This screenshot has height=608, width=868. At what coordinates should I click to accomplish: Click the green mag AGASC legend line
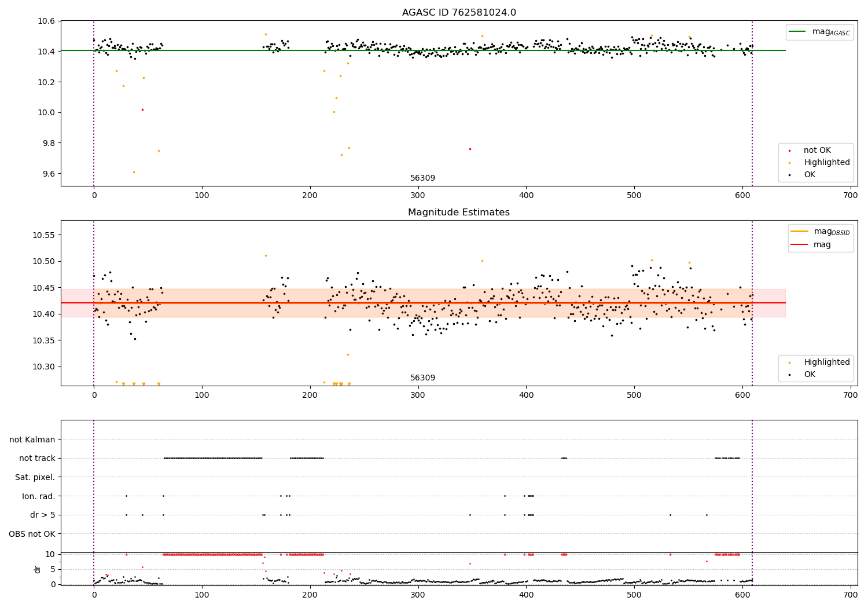point(799,32)
